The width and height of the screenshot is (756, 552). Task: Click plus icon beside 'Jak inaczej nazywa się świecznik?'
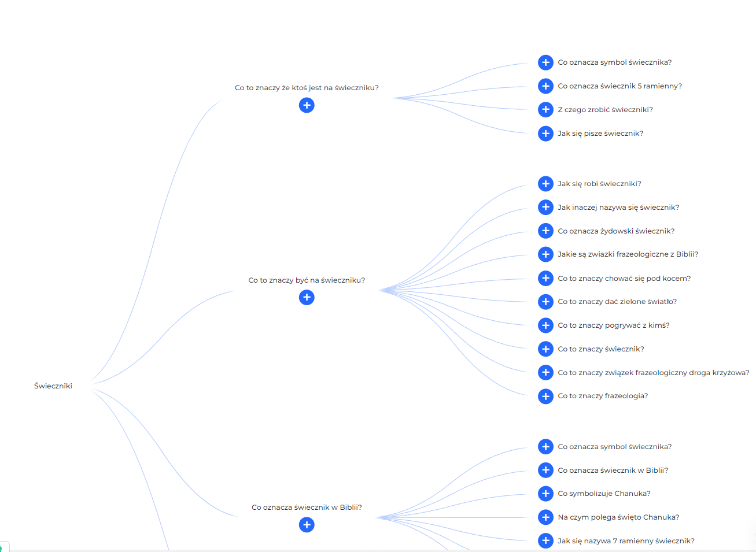(x=545, y=208)
